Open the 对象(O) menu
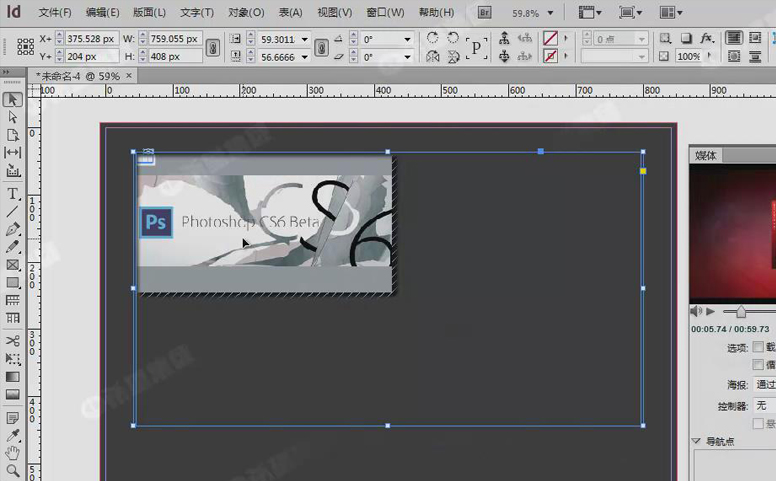The width and height of the screenshot is (776, 481). pyautogui.click(x=246, y=13)
